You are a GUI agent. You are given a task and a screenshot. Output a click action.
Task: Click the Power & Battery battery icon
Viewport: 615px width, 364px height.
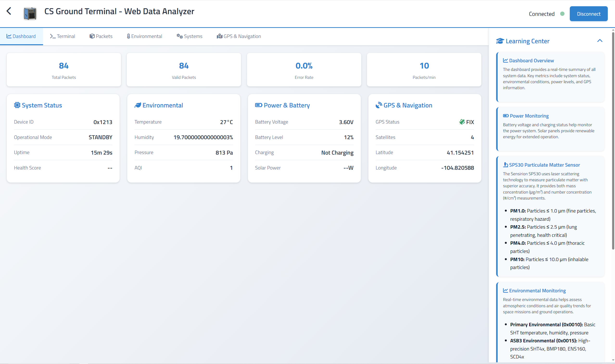[x=258, y=105]
